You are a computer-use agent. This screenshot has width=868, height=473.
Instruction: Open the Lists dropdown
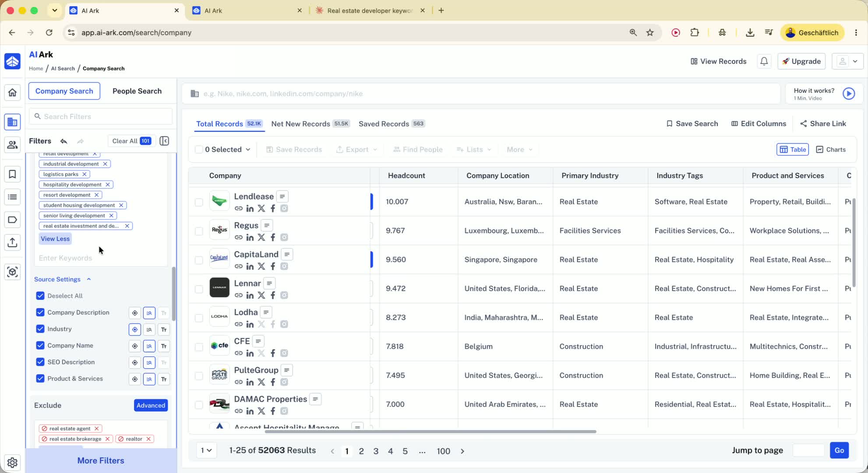pyautogui.click(x=474, y=149)
